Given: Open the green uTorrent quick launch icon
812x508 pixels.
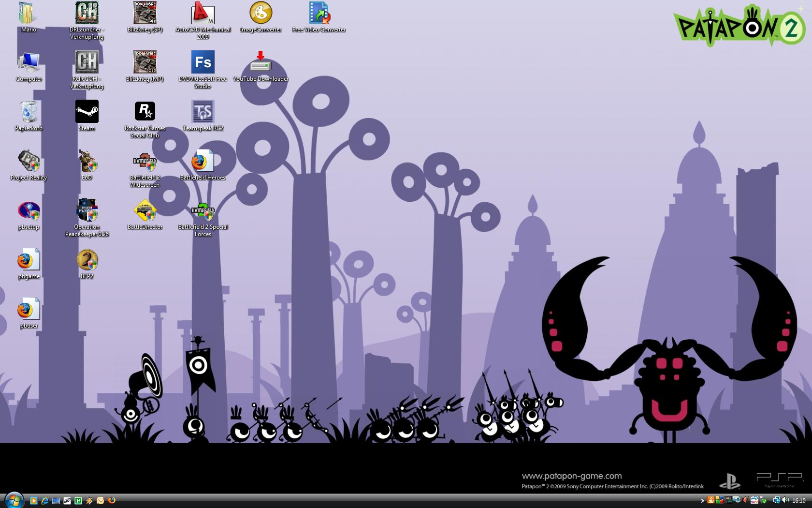Looking at the screenshot, I should tap(78, 501).
